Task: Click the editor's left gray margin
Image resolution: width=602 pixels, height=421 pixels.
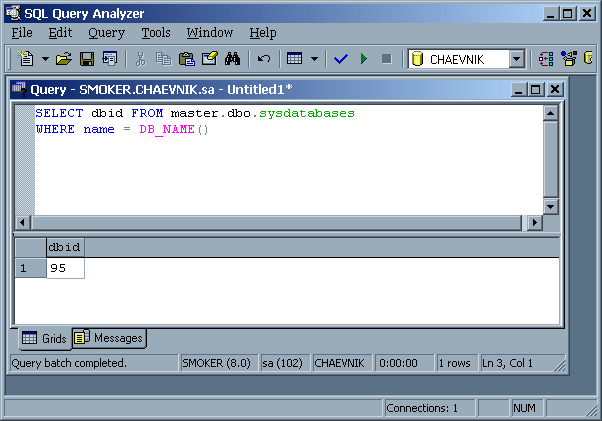Action: [25, 160]
